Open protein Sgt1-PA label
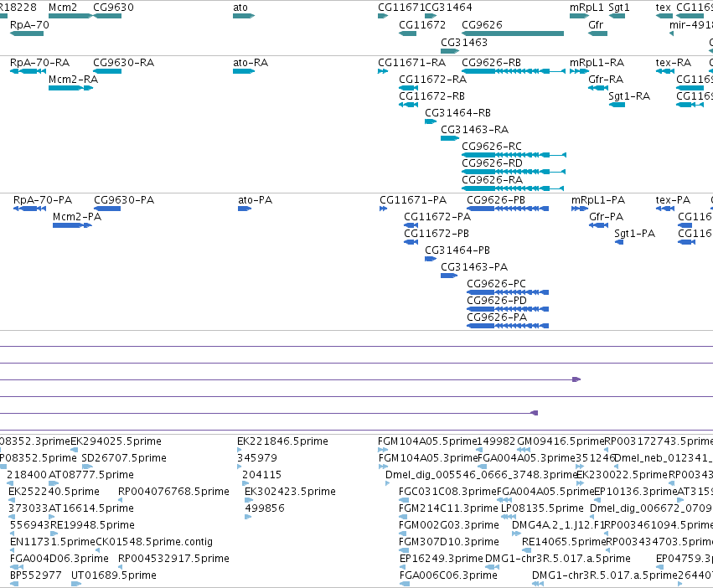 [635, 234]
